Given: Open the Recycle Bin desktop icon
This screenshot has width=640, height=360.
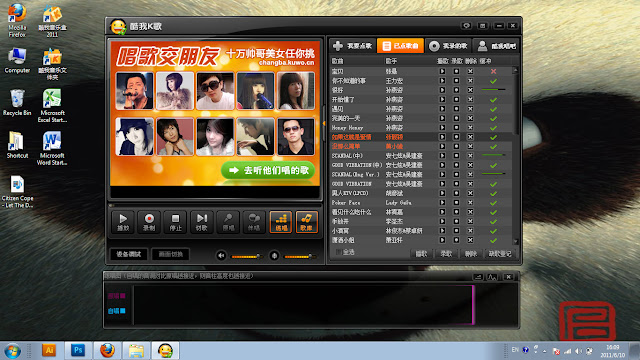Looking at the screenshot, I should coord(17,102).
